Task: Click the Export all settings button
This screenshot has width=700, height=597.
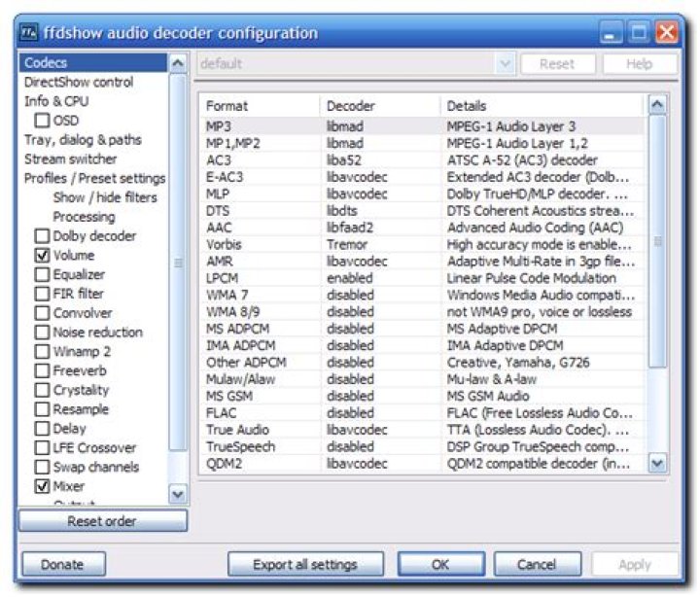Action: pyautogui.click(x=305, y=564)
